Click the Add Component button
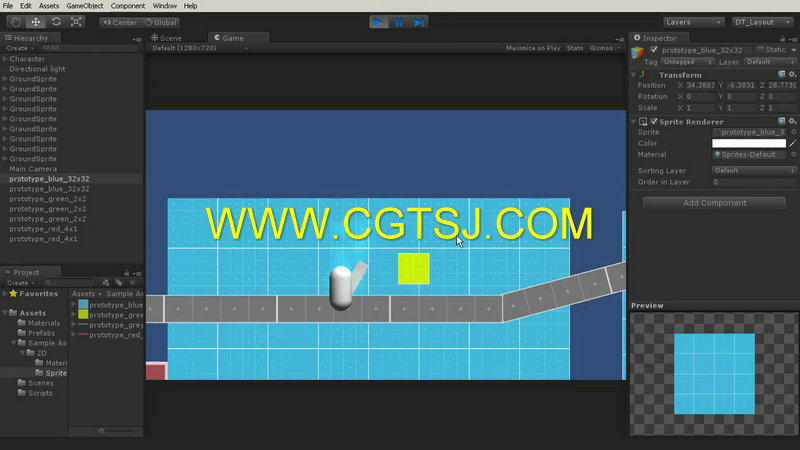Viewport: 800px width, 450px height. pyautogui.click(x=714, y=203)
